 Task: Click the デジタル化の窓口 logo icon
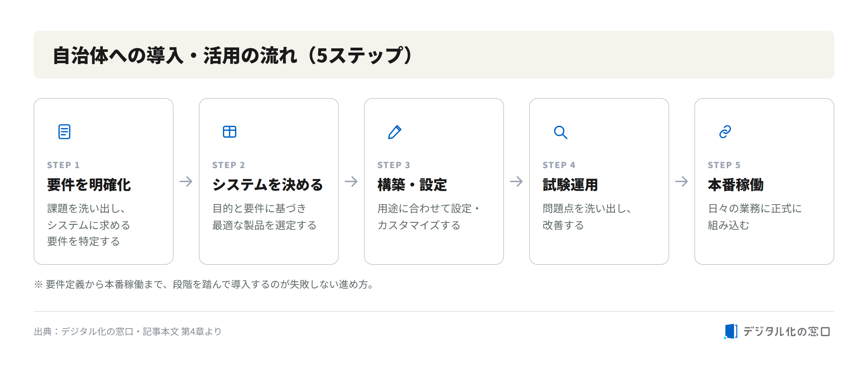[x=730, y=331]
